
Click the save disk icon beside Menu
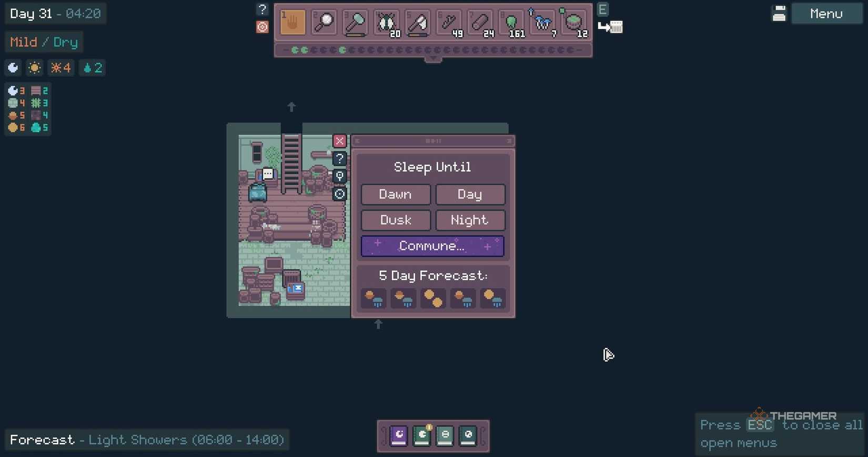click(779, 14)
